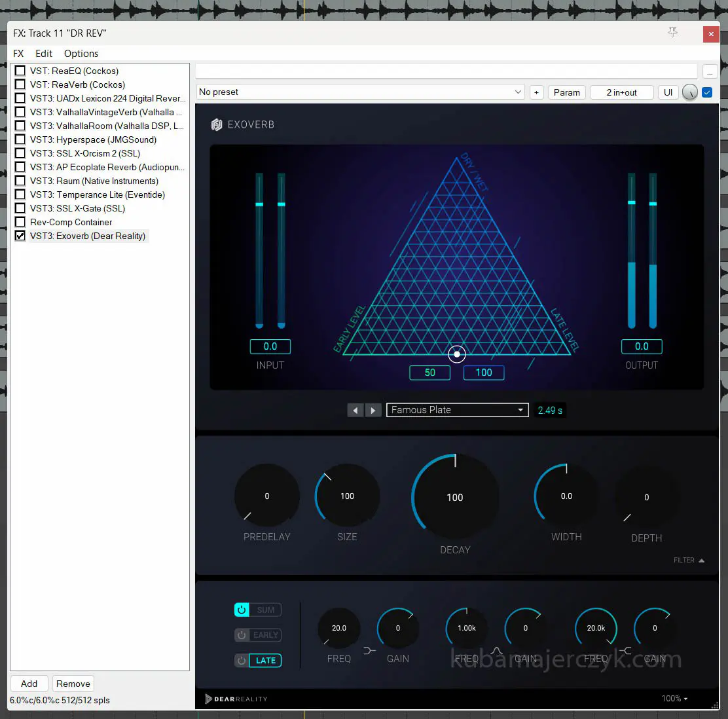Click the pin window icon
The height and width of the screenshot is (719, 728).
[672, 32]
